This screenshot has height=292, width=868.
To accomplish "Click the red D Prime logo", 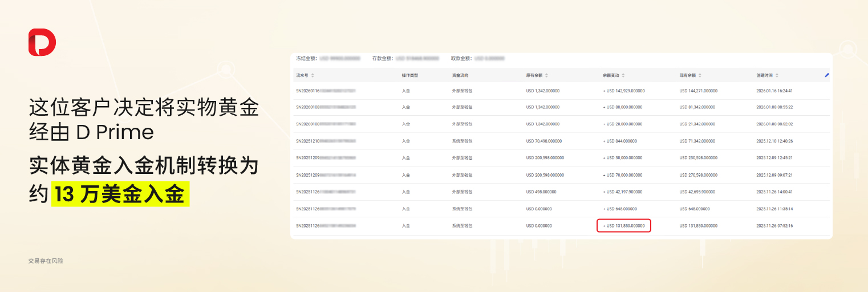I will (42, 42).
